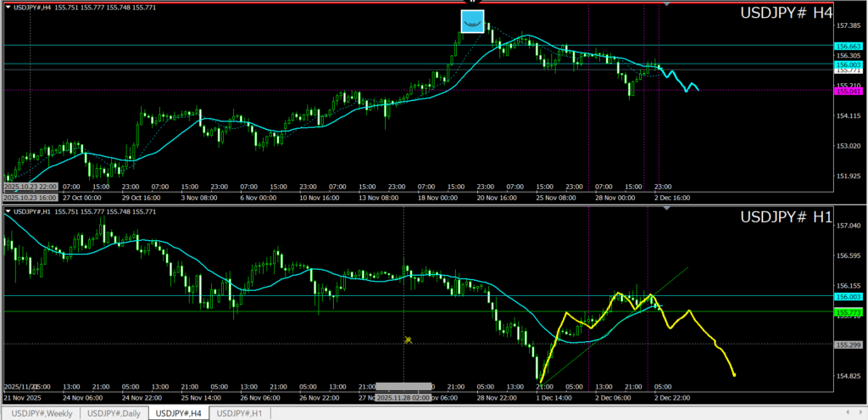Click the magenta price label on H4 axis

coord(848,90)
